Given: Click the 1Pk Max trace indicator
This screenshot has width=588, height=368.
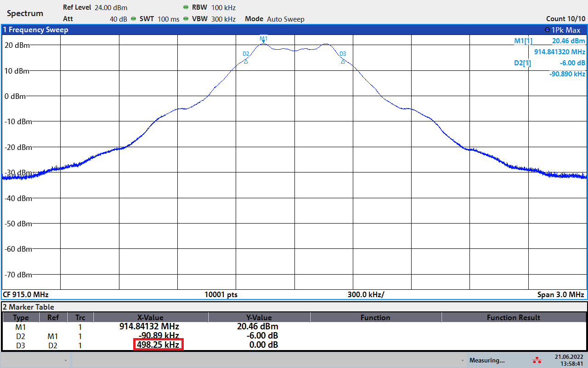Looking at the screenshot, I should [x=563, y=30].
